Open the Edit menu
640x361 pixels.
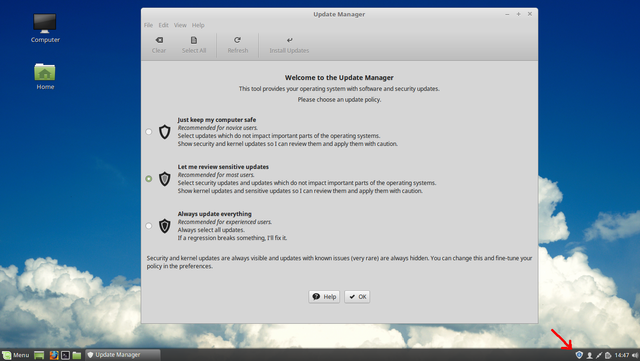tap(164, 25)
